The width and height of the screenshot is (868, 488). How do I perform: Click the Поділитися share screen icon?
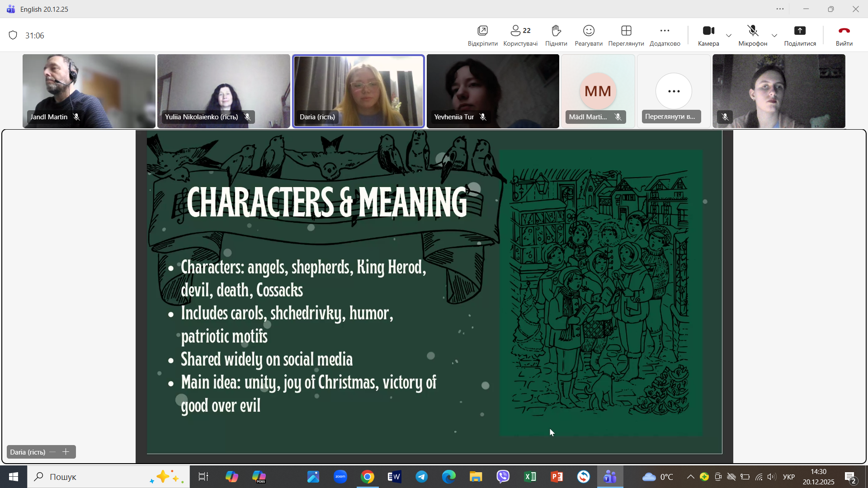[x=800, y=31]
